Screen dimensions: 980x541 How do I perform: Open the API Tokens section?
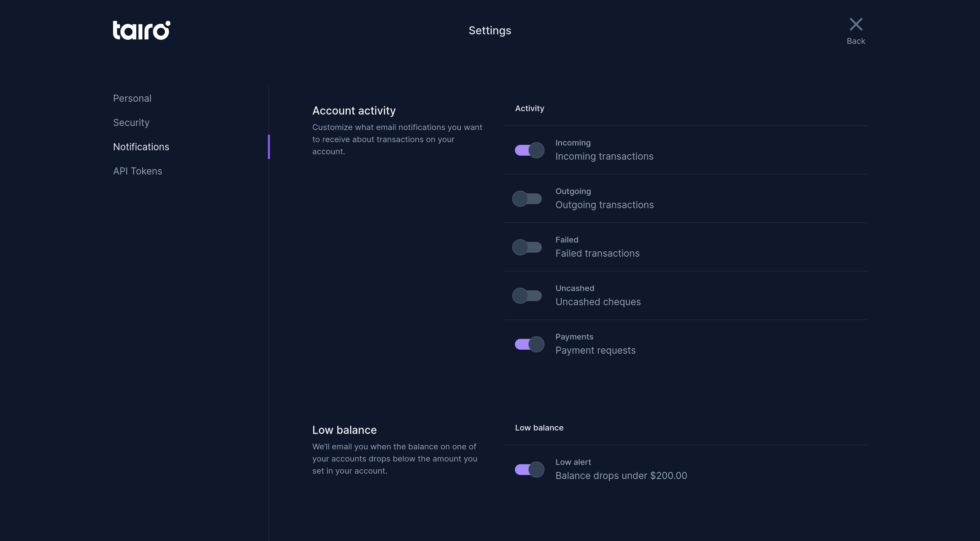(x=137, y=171)
